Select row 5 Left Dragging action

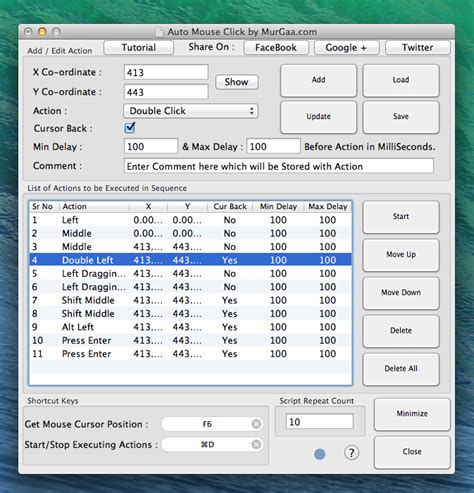(x=190, y=273)
